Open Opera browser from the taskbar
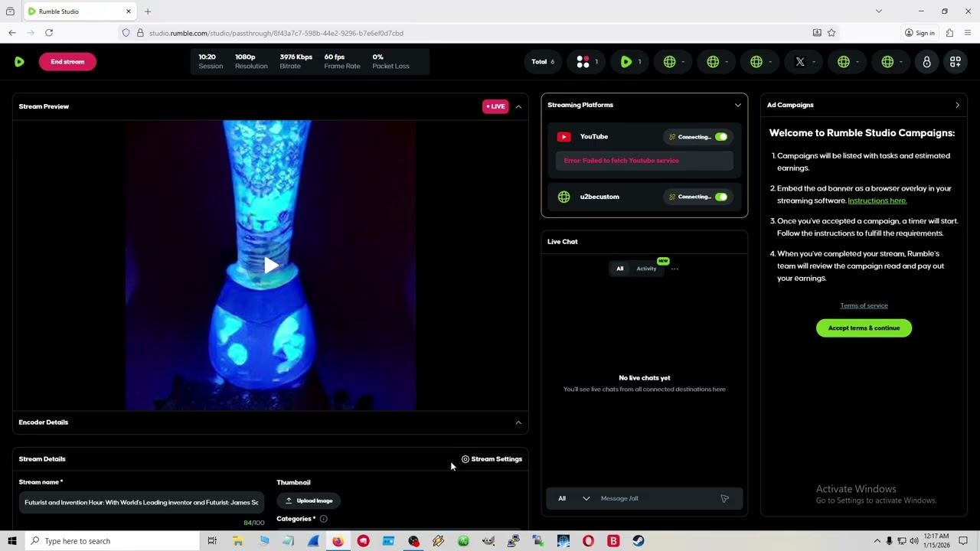980x551 pixels. coord(588,541)
